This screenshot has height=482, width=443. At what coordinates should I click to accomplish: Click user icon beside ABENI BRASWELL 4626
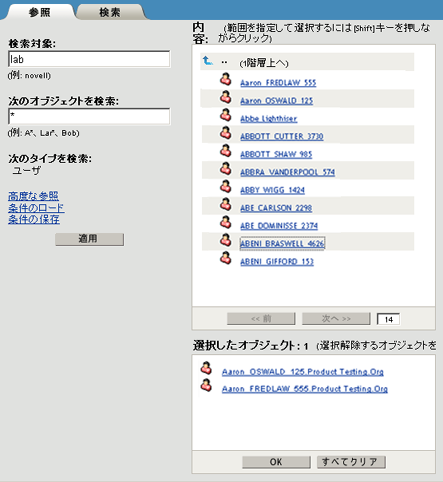click(x=226, y=240)
